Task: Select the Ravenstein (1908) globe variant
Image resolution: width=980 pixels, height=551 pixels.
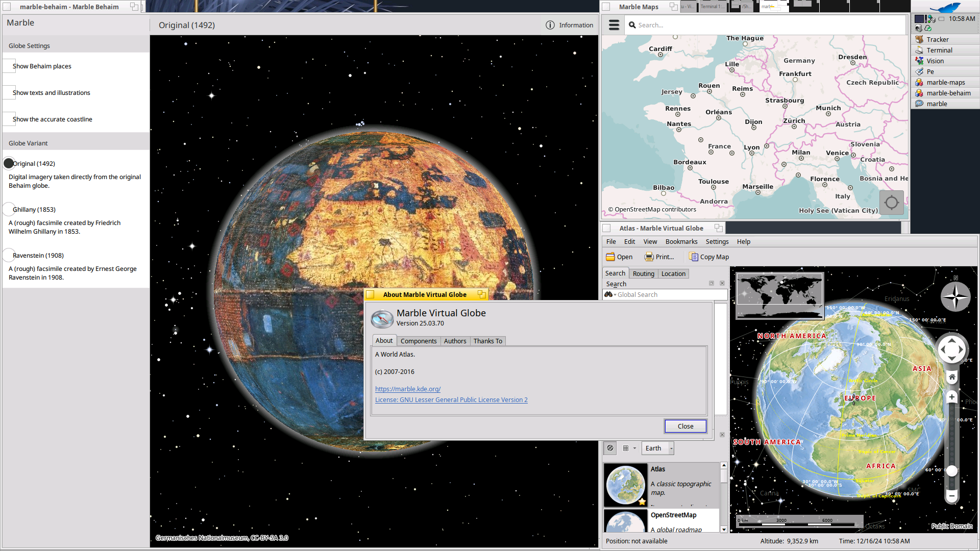Action: point(9,255)
